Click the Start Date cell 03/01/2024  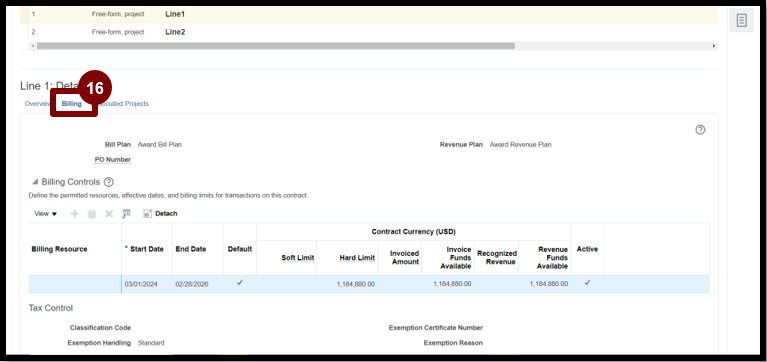click(x=141, y=284)
